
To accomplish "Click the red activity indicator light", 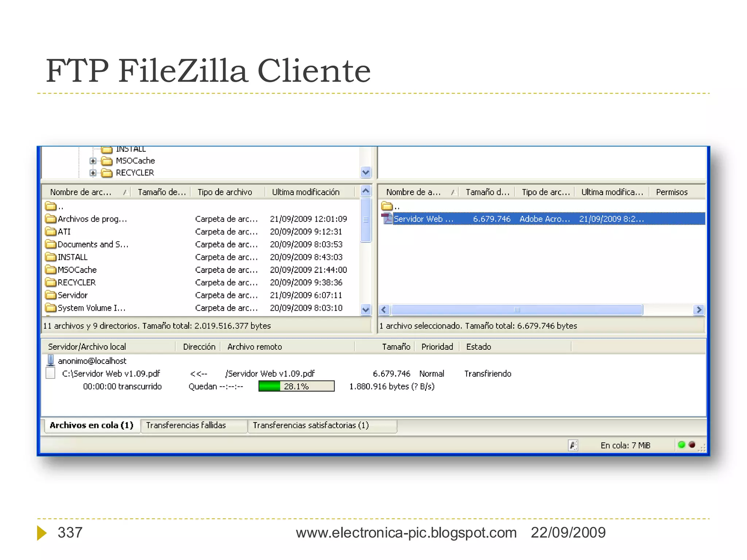I will click(x=692, y=445).
